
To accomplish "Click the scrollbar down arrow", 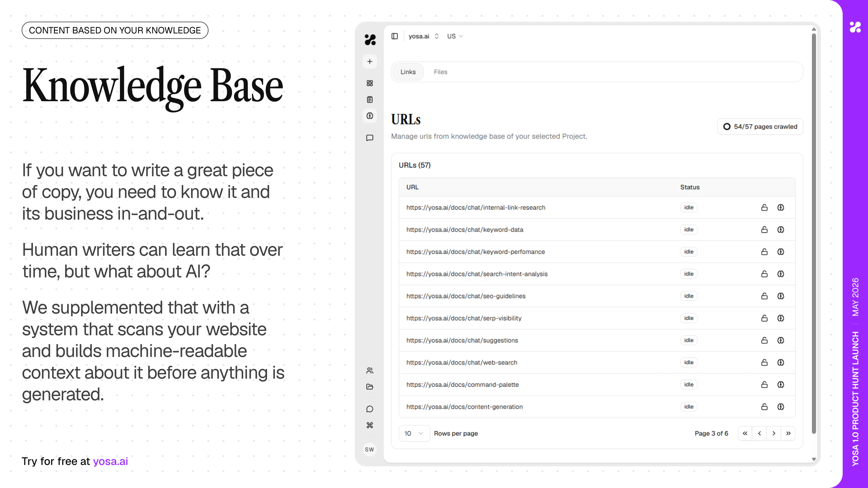I will tap(814, 459).
